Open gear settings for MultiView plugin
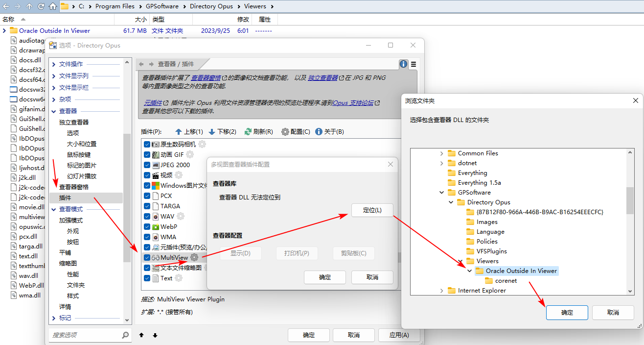 194,257
